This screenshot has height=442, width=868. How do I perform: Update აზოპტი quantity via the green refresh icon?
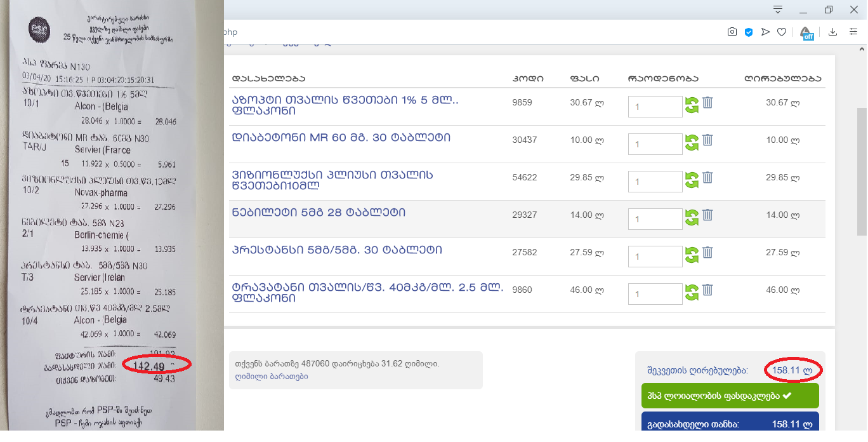pyautogui.click(x=691, y=104)
